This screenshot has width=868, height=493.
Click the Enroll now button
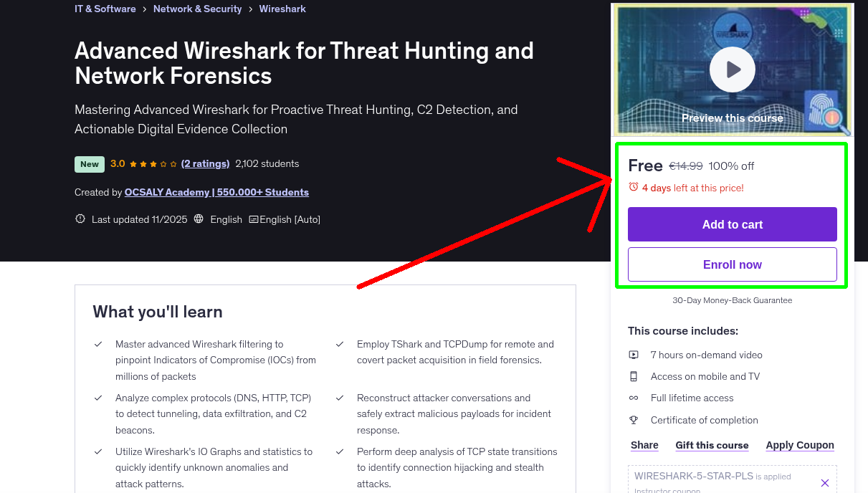(x=732, y=264)
